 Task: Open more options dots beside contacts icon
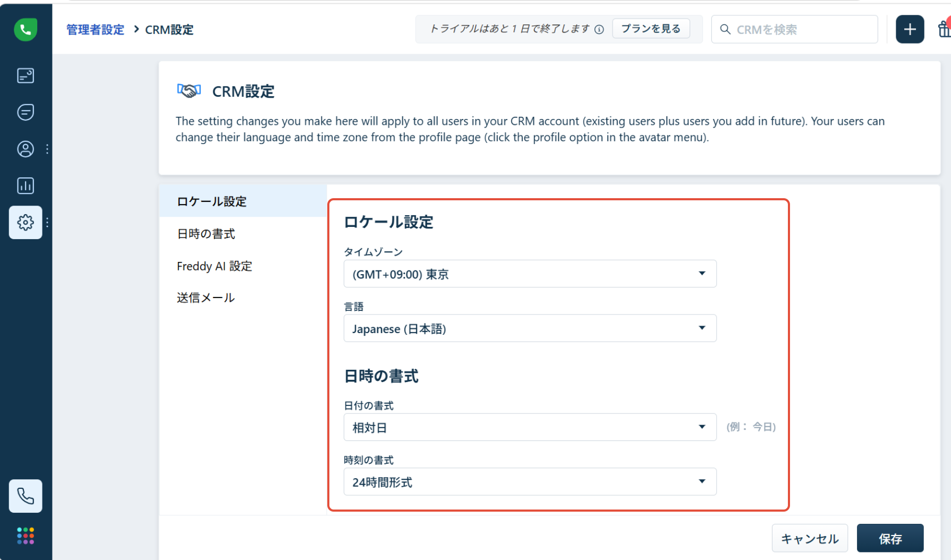click(47, 149)
